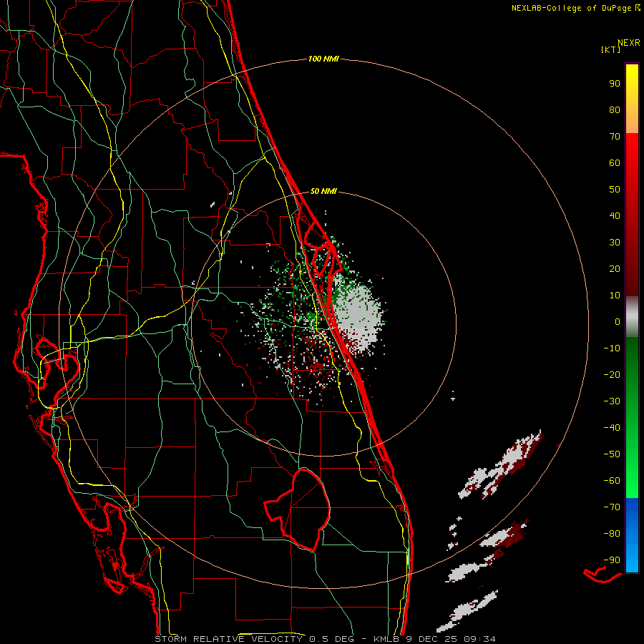This screenshot has width=644, height=644.
Task: Click the "-30" value on the velocity scale
Action: click(x=612, y=401)
